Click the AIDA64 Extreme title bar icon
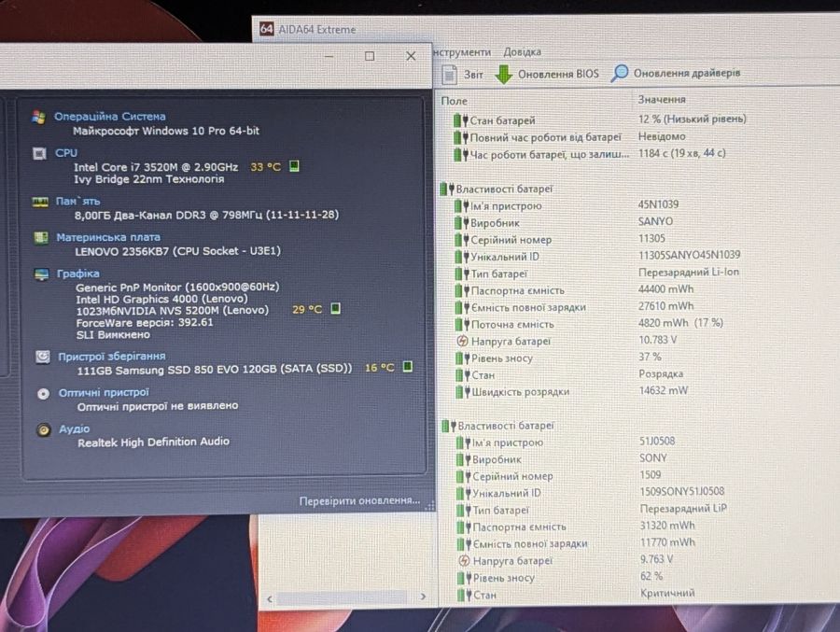This screenshot has height=632, width=840. pos(266,28)
